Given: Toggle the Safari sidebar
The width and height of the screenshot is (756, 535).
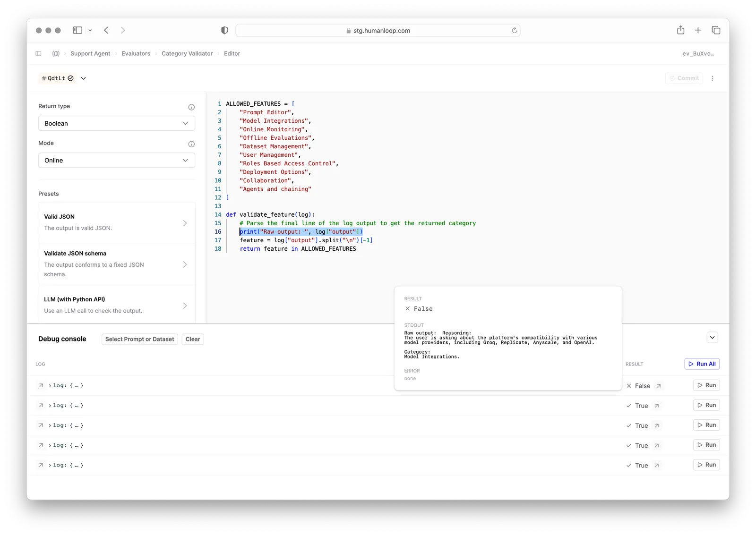Looking at the screenshot, I should click(x=77, y=30).
